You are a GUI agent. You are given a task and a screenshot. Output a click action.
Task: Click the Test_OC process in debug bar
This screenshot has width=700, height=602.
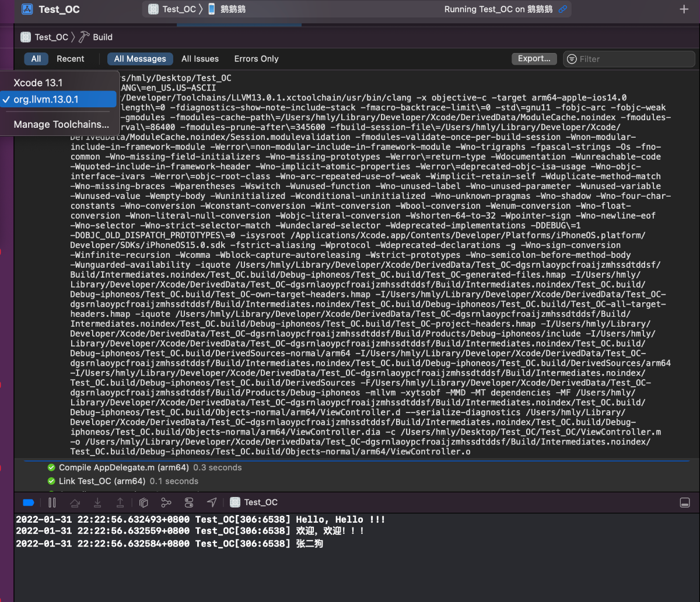(x=254, y=502)
